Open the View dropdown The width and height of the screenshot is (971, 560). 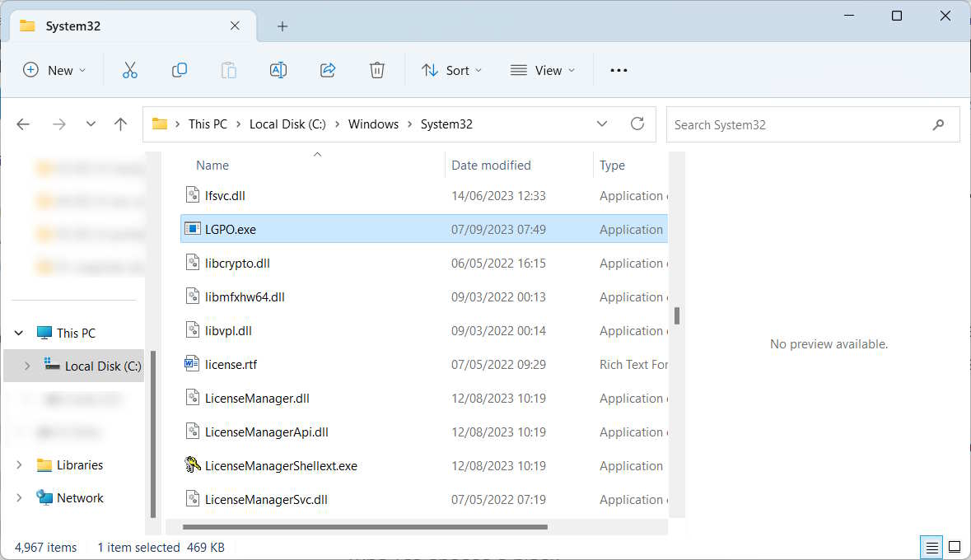point(542,70)
